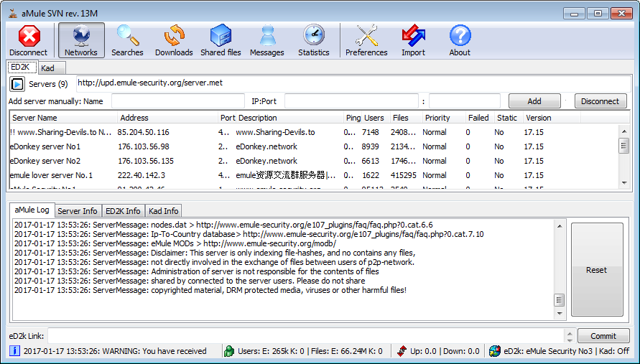Open the About dialog
The height and width of the screenshot is (364, 640).
(x=460, y=40)
